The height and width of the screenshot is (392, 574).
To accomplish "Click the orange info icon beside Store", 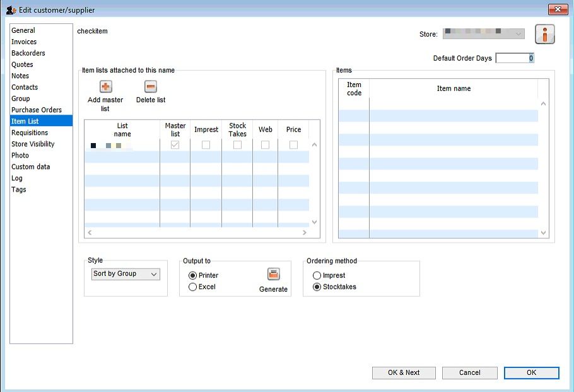I will click(544, 34).
